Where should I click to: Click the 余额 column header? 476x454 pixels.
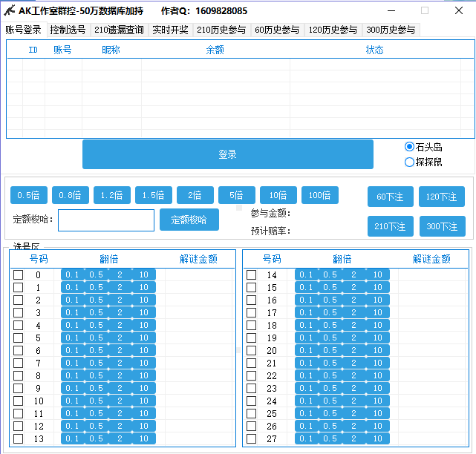(x=215, y=50)
